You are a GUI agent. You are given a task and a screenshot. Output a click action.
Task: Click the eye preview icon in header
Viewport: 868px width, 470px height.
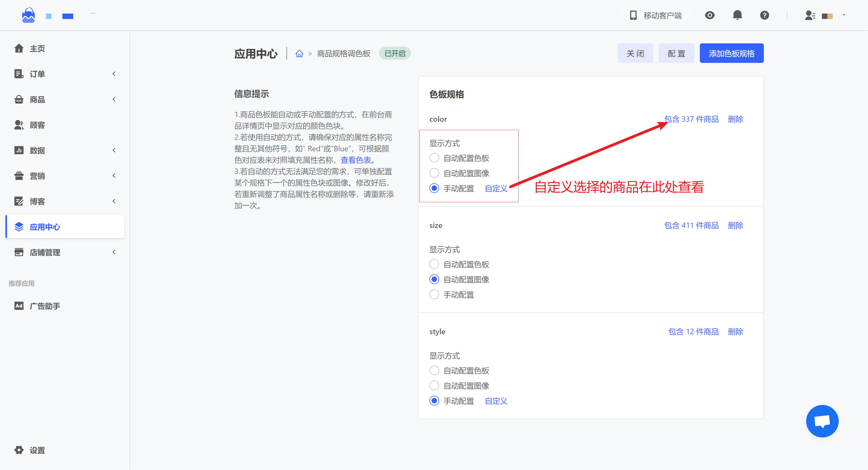tap(710, 15)
